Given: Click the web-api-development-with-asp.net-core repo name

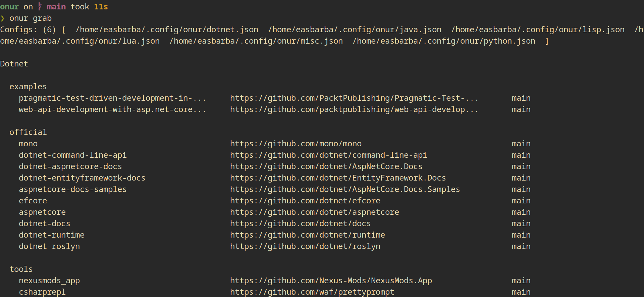Looking at the screenshot, I should [x=112, y=109].
